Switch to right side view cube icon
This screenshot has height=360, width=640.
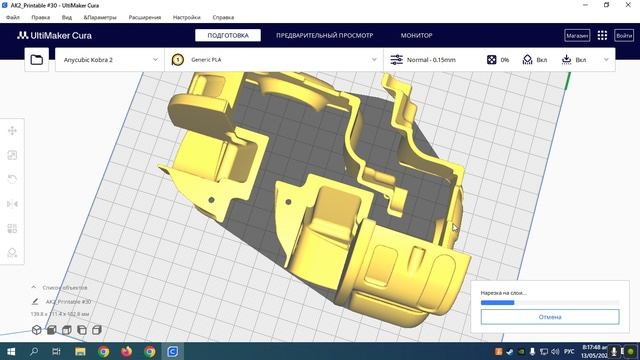(97, 330)
